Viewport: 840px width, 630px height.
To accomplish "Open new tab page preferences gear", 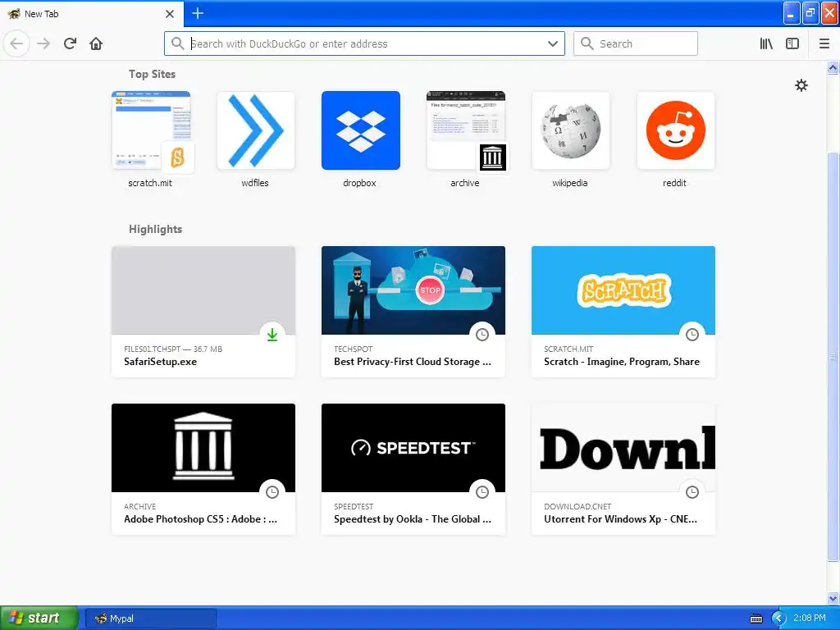I will (x=801, y=85).
